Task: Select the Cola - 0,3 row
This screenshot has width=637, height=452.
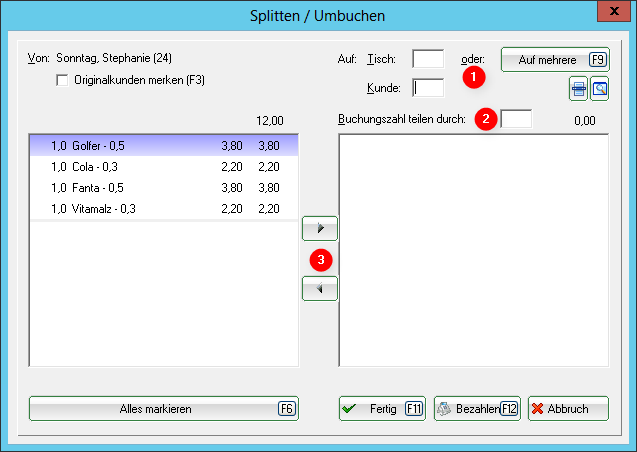Action: point(164,167)
